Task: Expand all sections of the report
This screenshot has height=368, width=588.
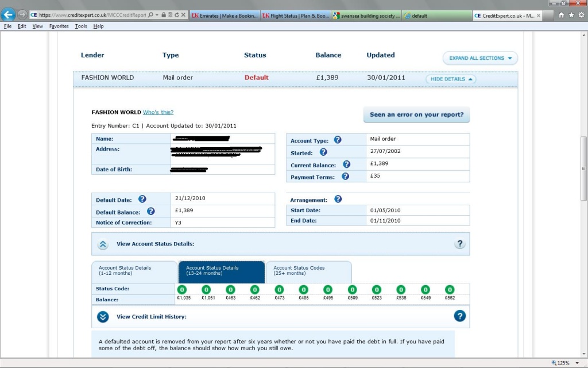Action: click(480, 58)
